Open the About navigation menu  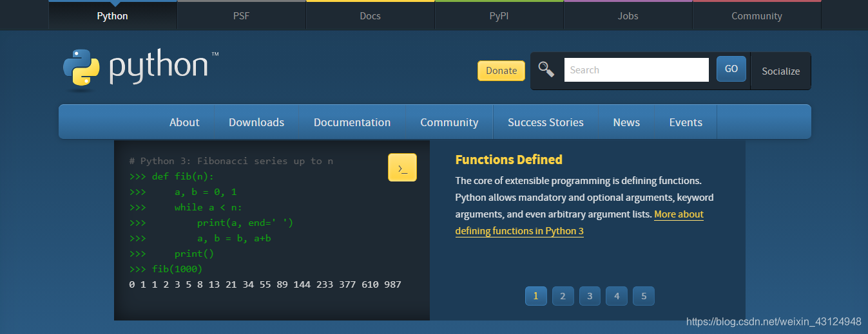[x=184, y=122]
